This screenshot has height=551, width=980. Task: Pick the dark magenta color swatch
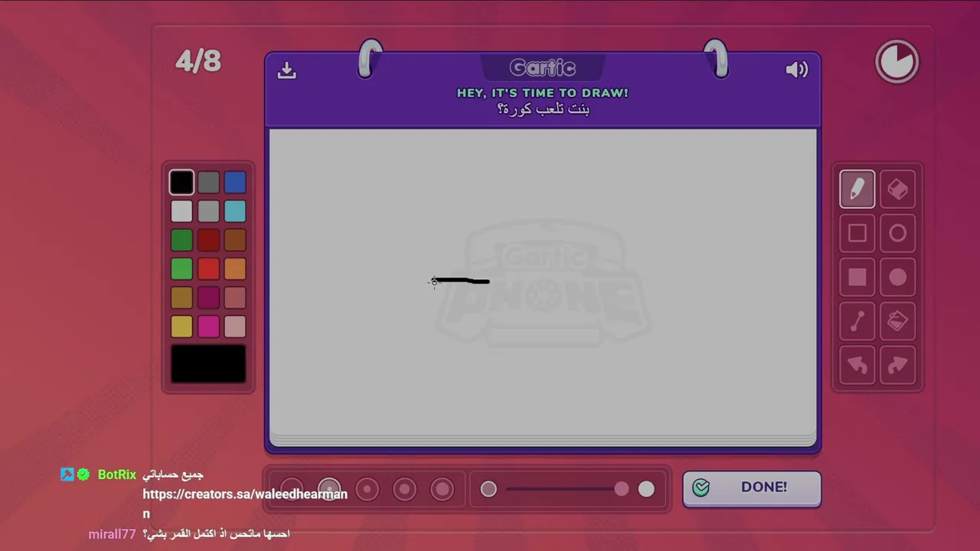(208, 298)
